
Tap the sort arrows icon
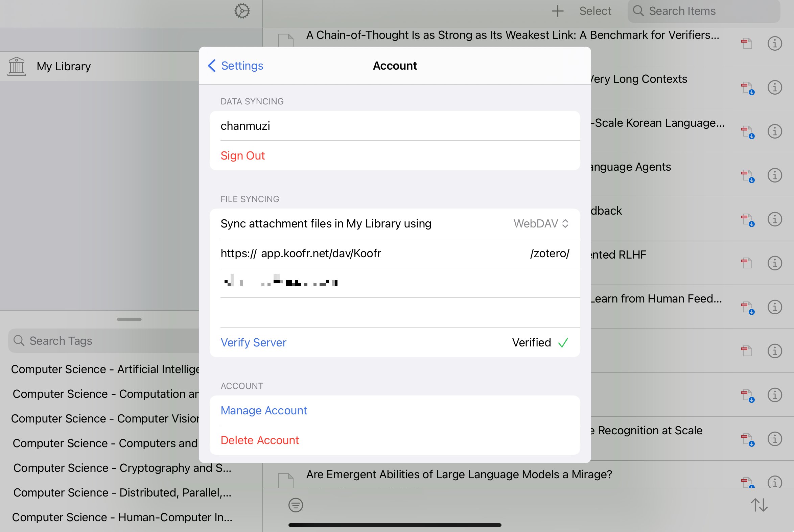click(759, 505)
